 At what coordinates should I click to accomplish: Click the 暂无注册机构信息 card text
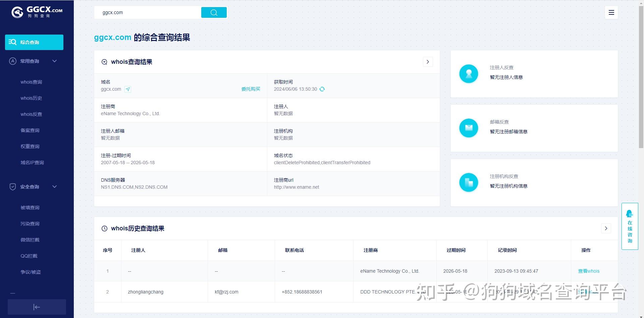pyautogui.click(x=508, y=186)
